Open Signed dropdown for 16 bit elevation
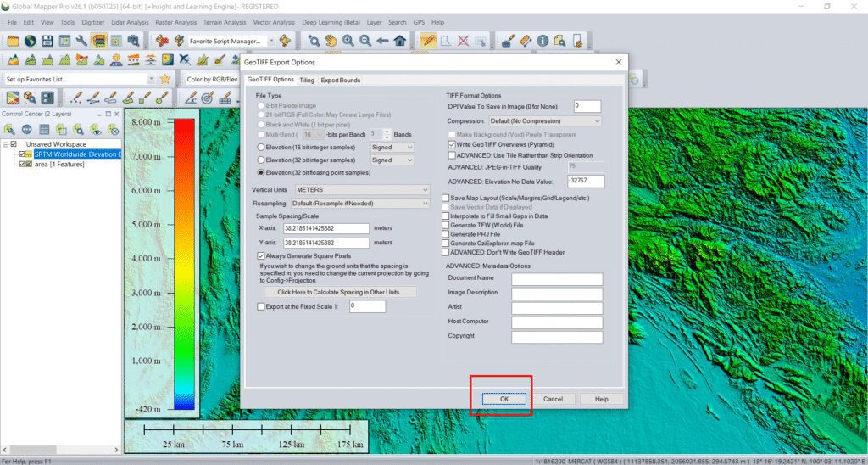 click(x=392, y=148)
